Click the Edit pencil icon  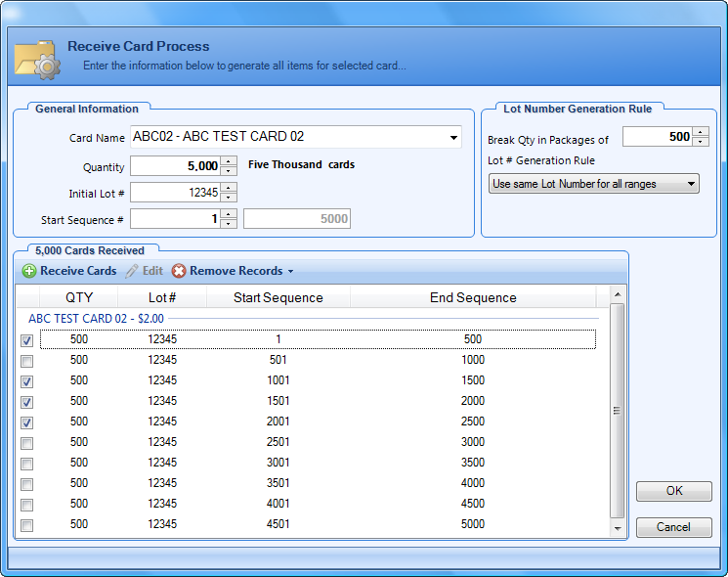(x=132, y=271)
